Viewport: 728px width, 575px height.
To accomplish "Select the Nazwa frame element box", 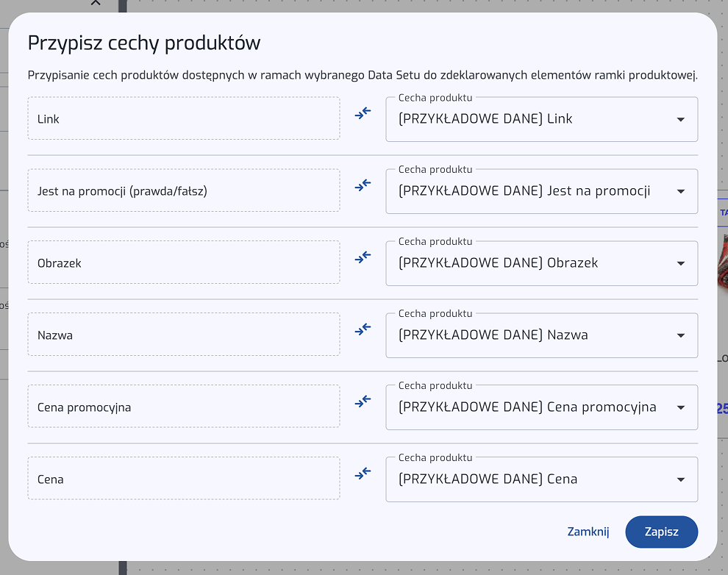I will click(x=184, y=335).
